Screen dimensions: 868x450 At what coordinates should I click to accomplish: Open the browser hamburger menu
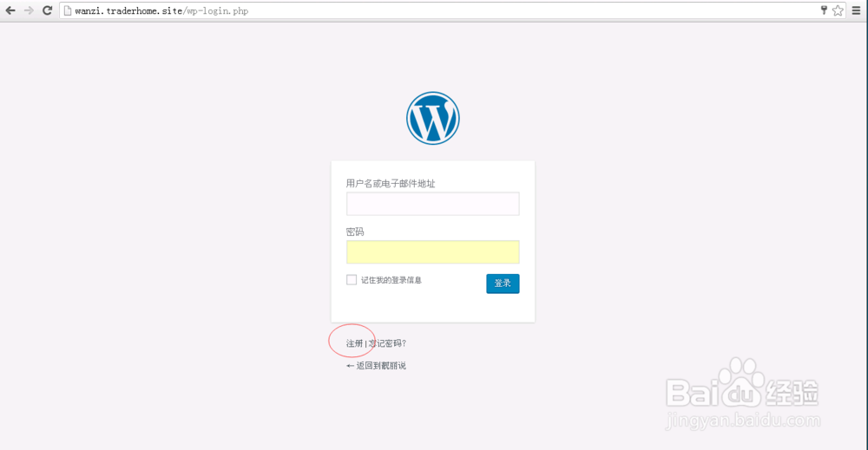click(x=857, y=10)
